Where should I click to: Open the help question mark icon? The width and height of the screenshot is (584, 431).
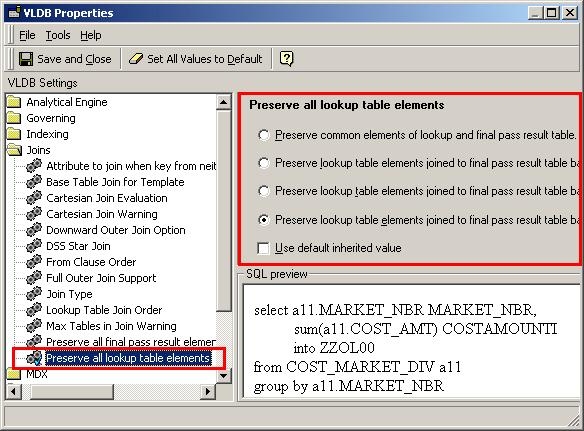coord(286,58)
